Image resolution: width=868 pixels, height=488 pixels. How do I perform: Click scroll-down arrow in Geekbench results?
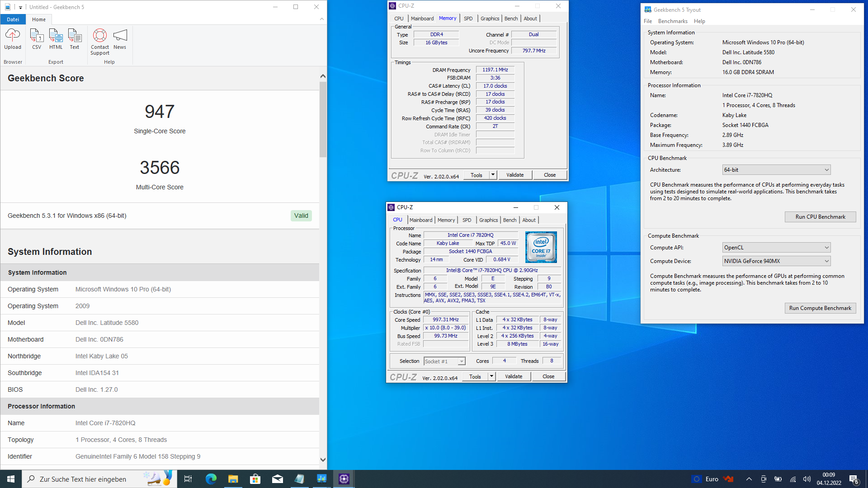click(x=323, y=460)
